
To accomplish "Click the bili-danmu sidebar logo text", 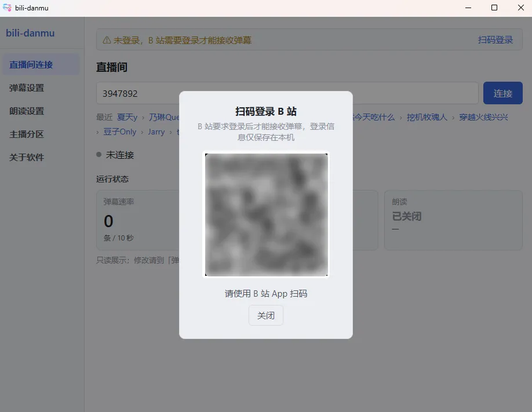I will tap(30, 33).
